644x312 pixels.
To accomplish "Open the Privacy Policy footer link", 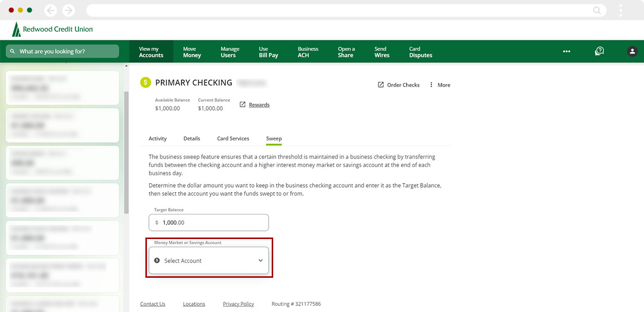I will (238, 304).
